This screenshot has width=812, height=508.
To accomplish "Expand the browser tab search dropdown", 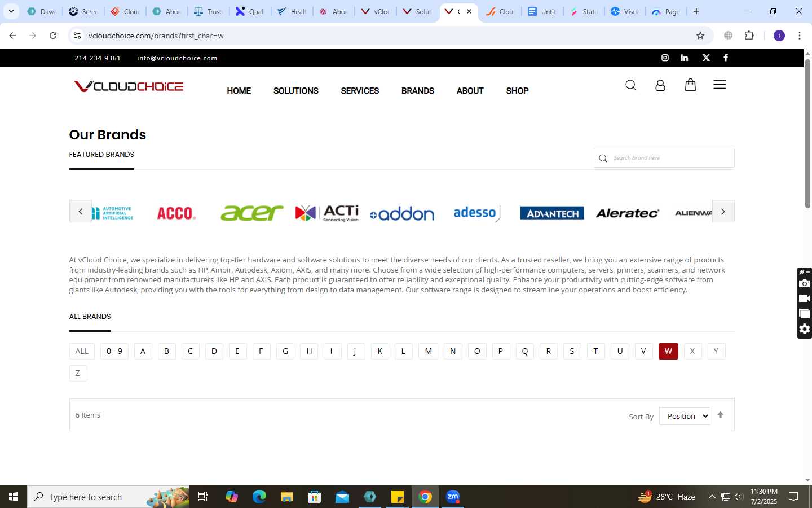I will (11, 11).
